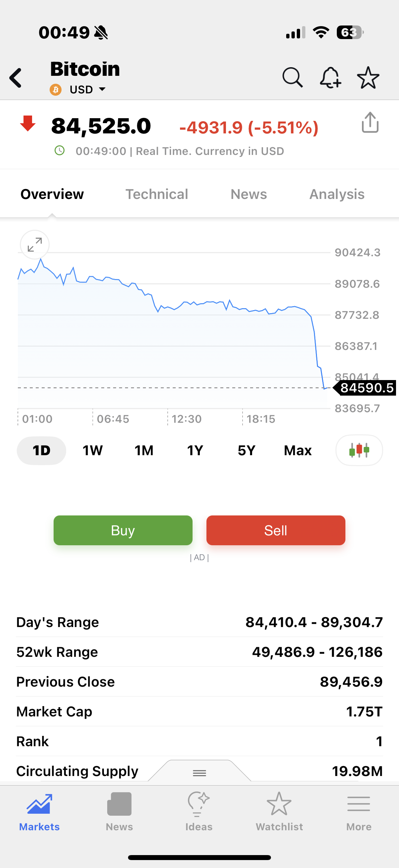The image size is (399, 868).
Task: Add a price alert with bell icon
Action: coord(330,78)
